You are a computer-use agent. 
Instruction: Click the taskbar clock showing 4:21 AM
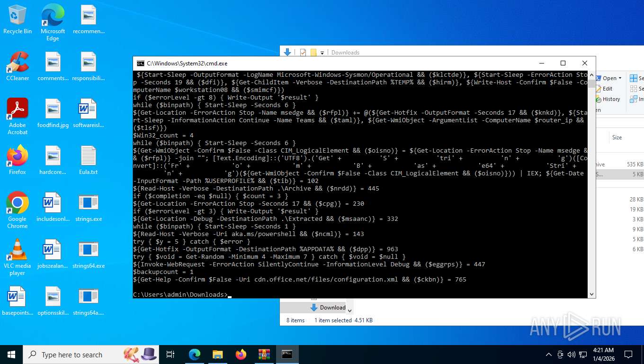[602, 355]
